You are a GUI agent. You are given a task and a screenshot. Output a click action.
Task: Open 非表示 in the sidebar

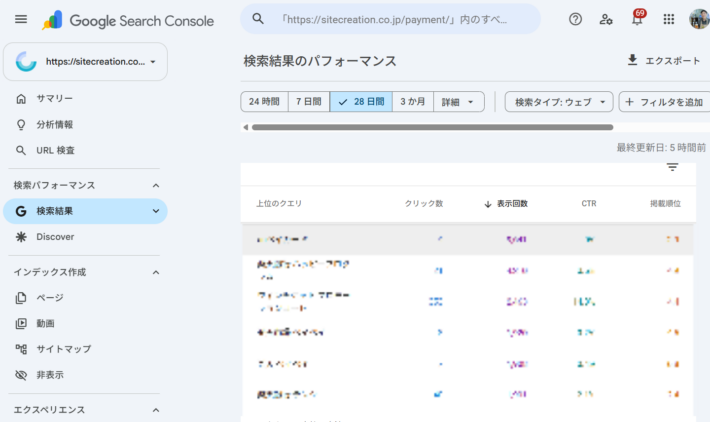50,375
